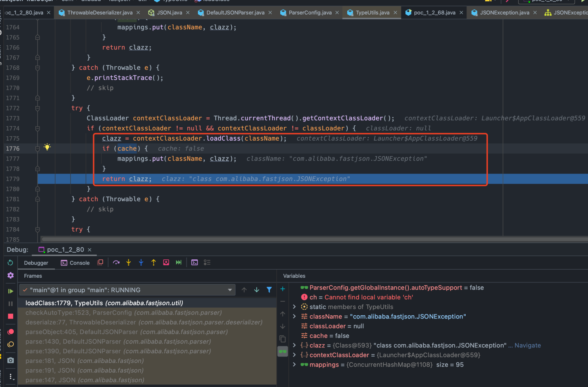This screenshot has width=588, height=387.
Task: Step over the current line
Action: pyautogui.click(x=116, y=262)
